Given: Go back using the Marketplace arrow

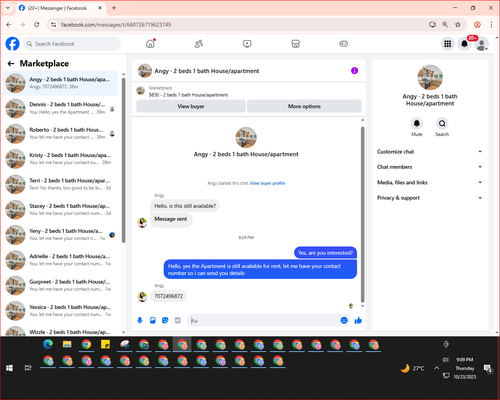Looking at the screenshot, I should click(11, 64).
